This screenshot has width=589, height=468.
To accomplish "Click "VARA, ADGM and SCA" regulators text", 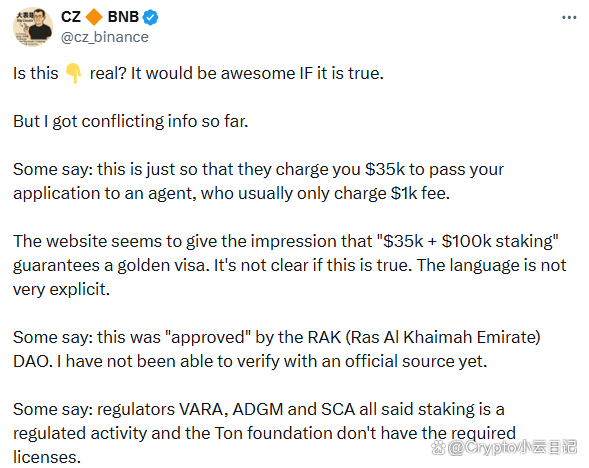I will coord(267,409).
